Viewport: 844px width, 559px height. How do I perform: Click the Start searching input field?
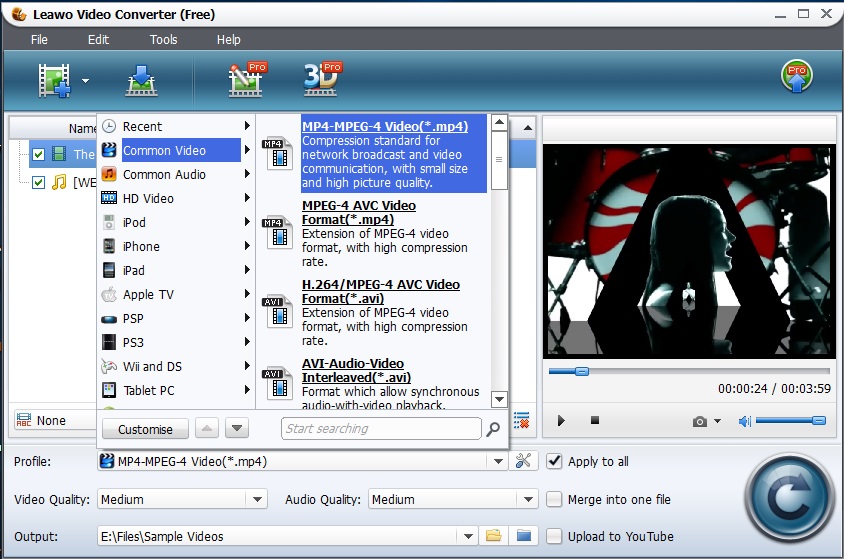[x=381, y=429]
